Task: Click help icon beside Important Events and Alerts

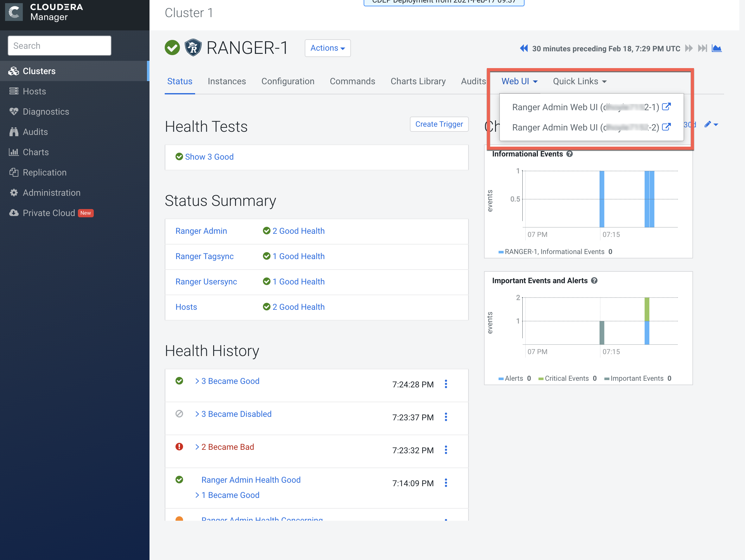Action: (595, 281)
